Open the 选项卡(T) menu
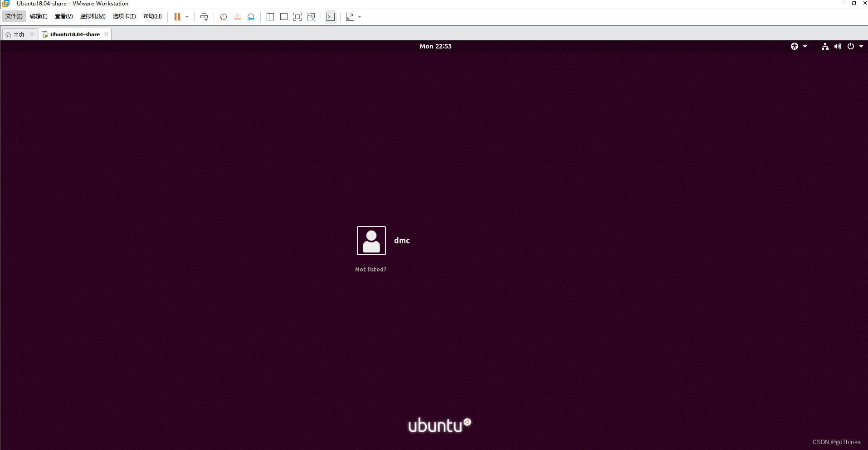868x450 pixels. [x=124, y=16]
